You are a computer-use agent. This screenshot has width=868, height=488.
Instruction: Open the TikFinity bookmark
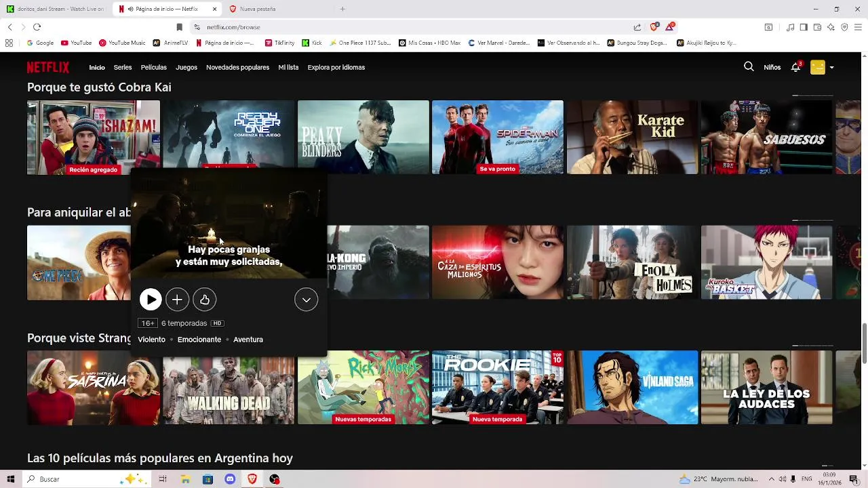[x=279, y=43]
